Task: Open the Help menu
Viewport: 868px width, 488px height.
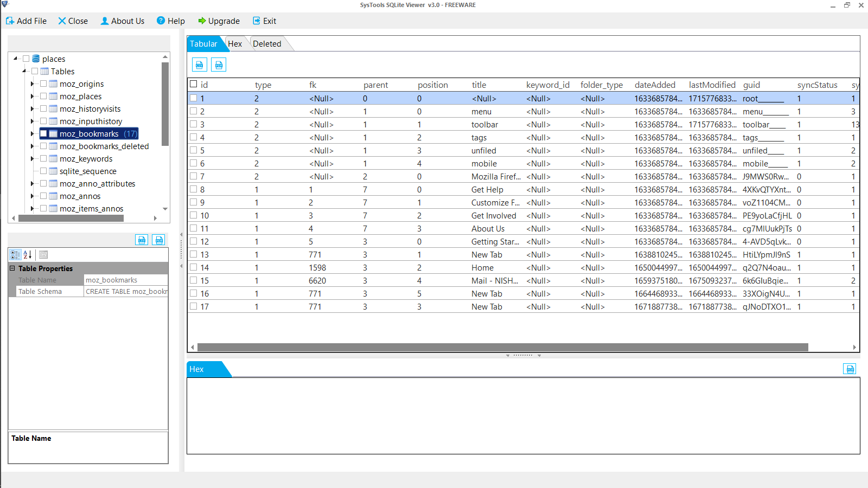Action: click(171, 21)
